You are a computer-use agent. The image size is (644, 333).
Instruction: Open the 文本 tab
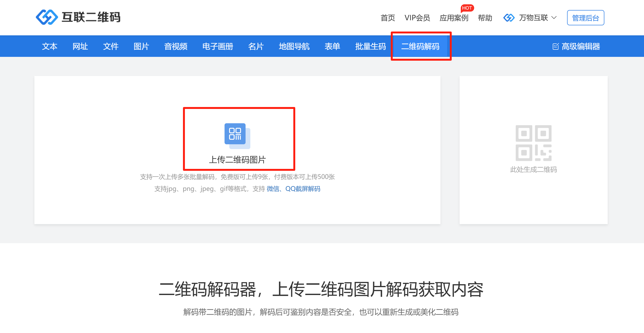49,47
